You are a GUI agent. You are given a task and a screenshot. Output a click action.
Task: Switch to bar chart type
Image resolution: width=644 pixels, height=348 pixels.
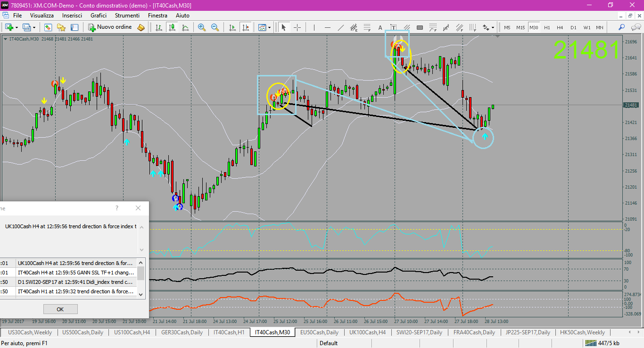159,27
